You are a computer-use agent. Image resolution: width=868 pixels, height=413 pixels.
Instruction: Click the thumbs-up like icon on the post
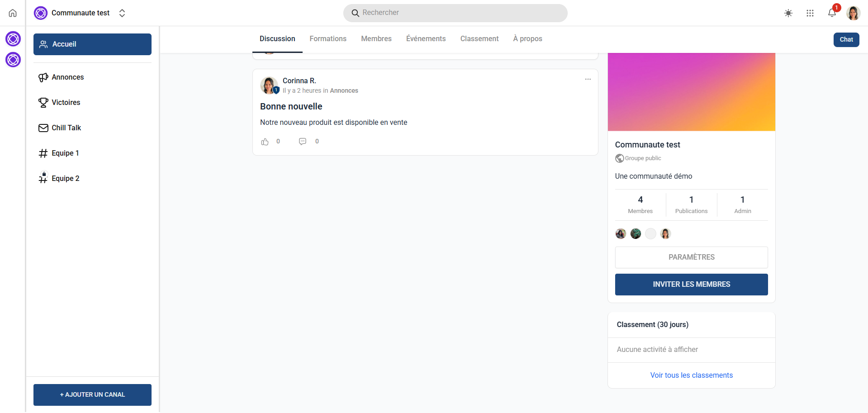click(x=265, y=142)
